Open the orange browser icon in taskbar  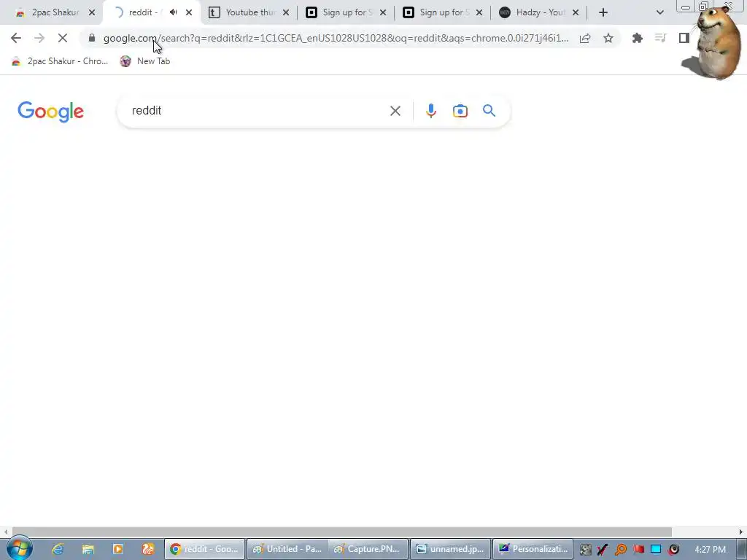pos(148,549)
